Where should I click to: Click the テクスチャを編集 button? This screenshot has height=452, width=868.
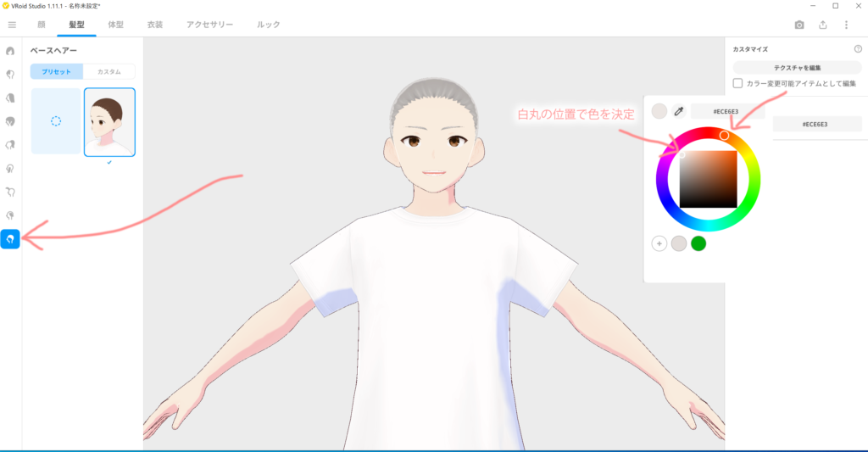click(x=797, y=67)
